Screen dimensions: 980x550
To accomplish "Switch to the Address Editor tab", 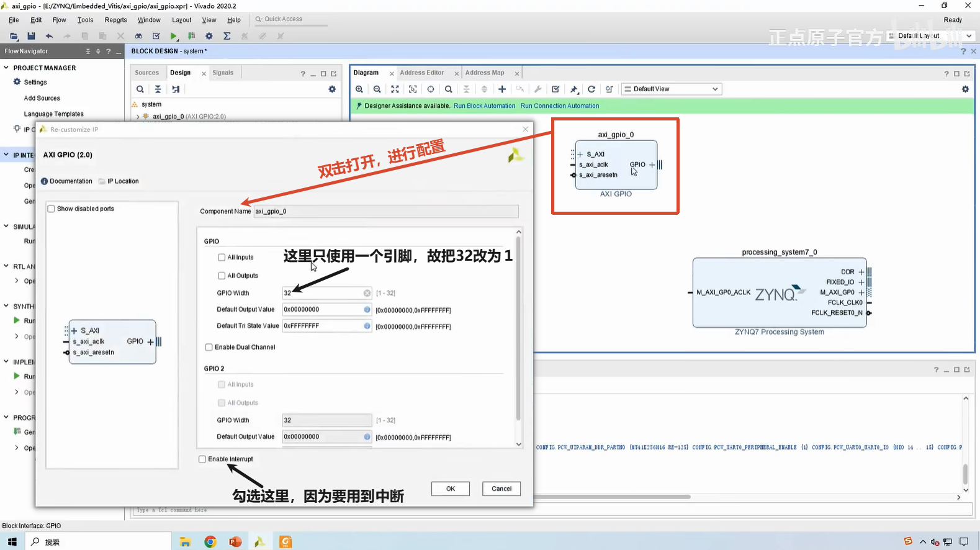I will click(422, 73).
